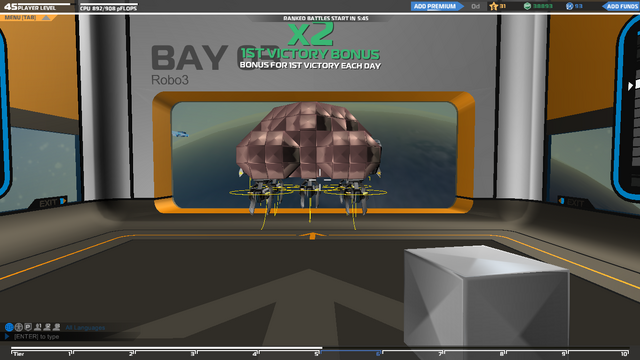The width and height of the screenshot is (640, 360).
Task: Click the blue galaxy cash icon
Action: (x=570, y=6)
